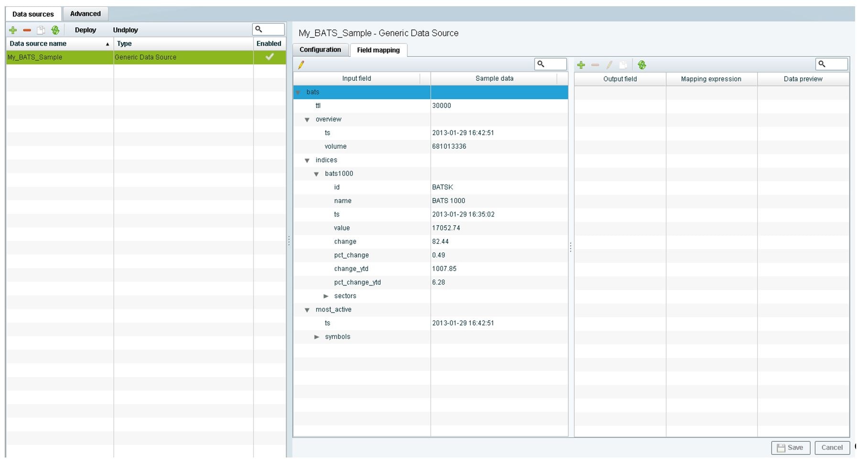Screen dimensions: 868x468
Task: Open the Advanced tab
Action: [x=85, y=14]
